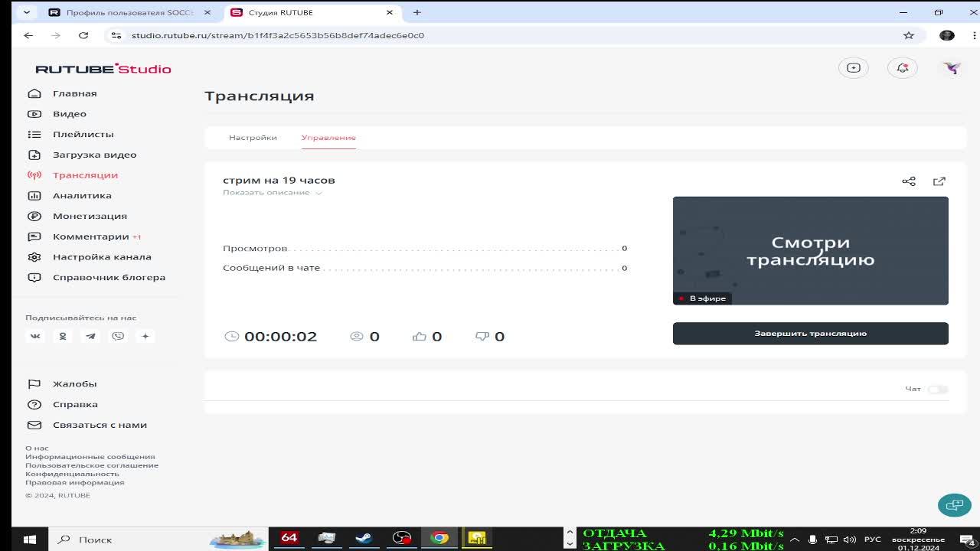Screen dimensions: 980x551
Task: Click Завершить трансляцию button
Action: coord(811,334)
